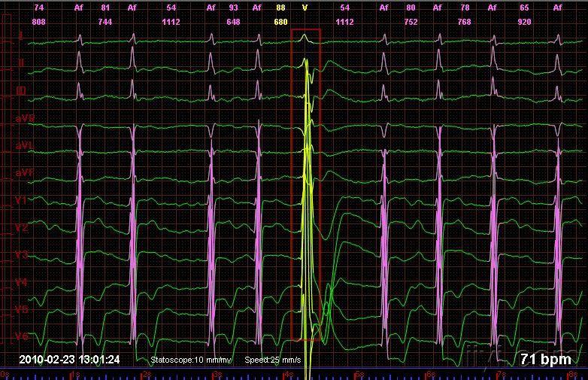Click the 808 RR interval value
This screenshot has width=588, height=380.
(x=38, y=22)
